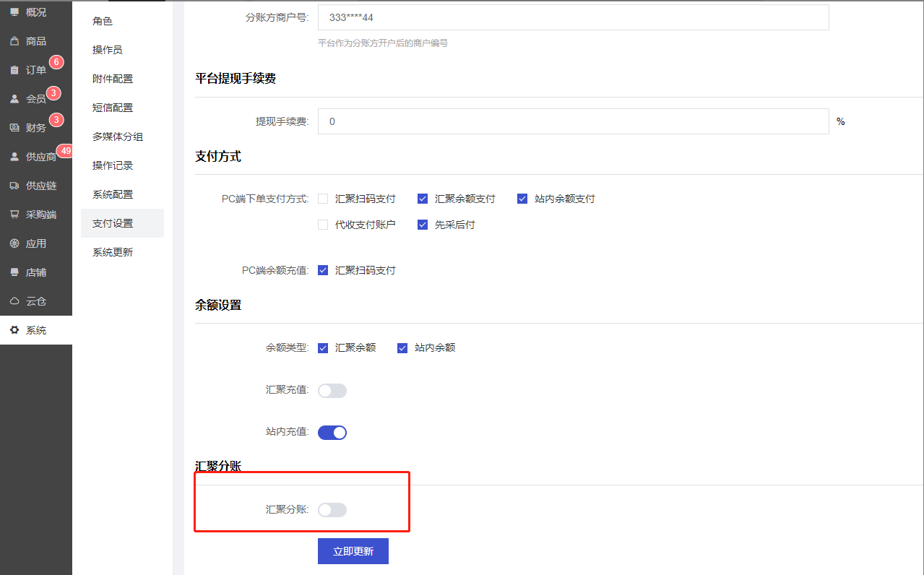Select 短信配置 in the settings submenu
The width and height of the screenshot is (924, 575).
(x=113, y=108)
